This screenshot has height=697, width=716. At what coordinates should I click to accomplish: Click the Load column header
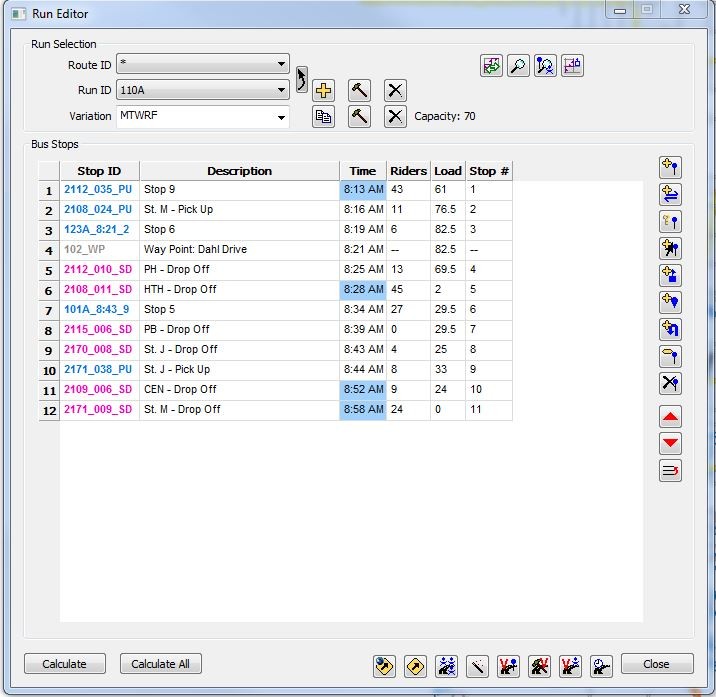(448, 171)
